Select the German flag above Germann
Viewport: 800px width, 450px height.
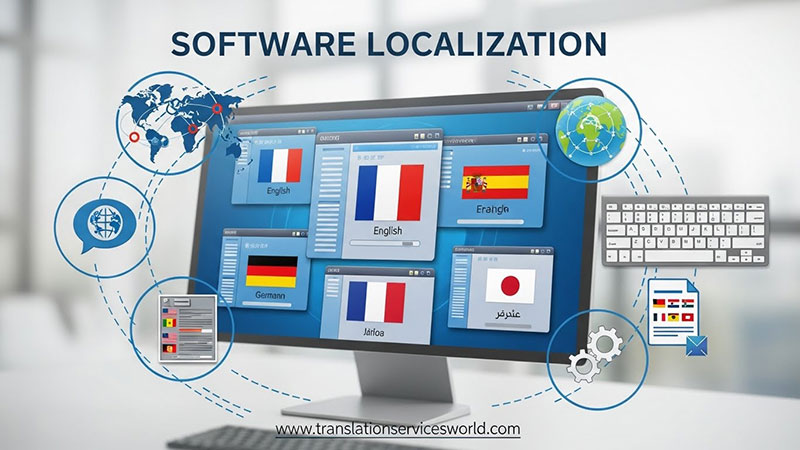[x=271, y=271]
